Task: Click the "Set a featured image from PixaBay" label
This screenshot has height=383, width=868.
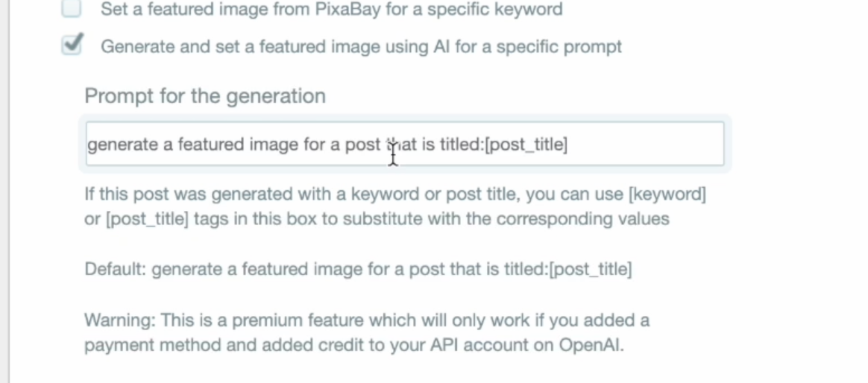Action: (331, 10)
